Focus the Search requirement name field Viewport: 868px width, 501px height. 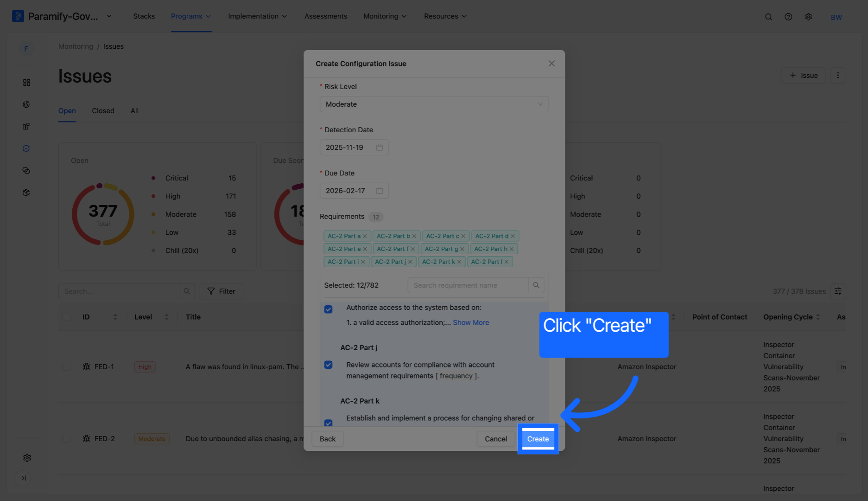click(468, 285)
